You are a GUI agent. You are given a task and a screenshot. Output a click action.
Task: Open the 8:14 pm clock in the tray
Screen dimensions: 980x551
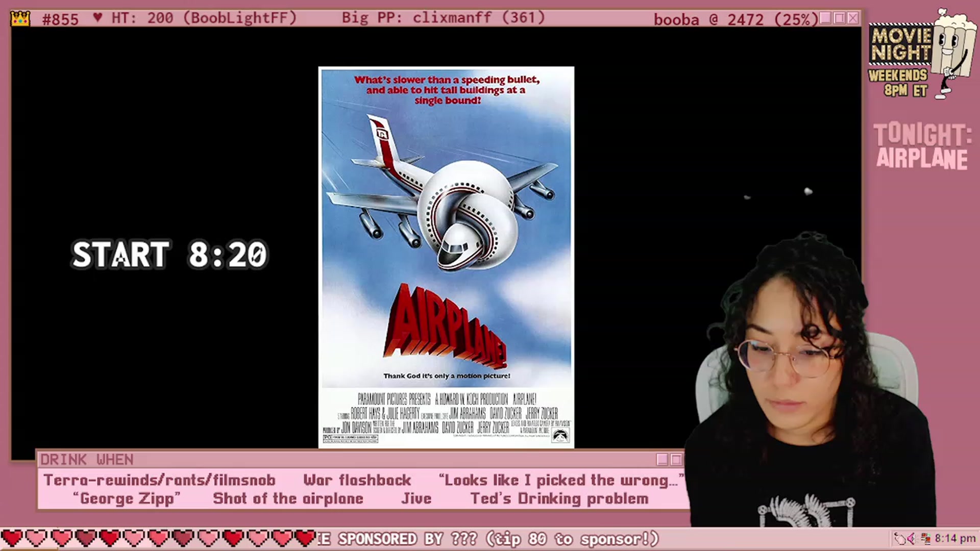point(955,539)
